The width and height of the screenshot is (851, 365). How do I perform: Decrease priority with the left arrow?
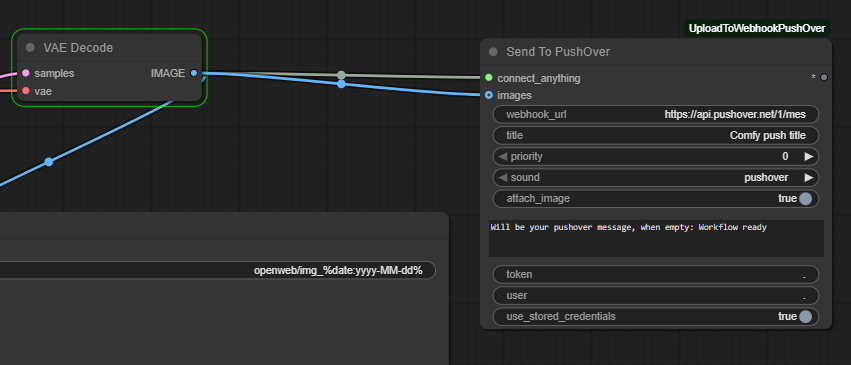502,156
